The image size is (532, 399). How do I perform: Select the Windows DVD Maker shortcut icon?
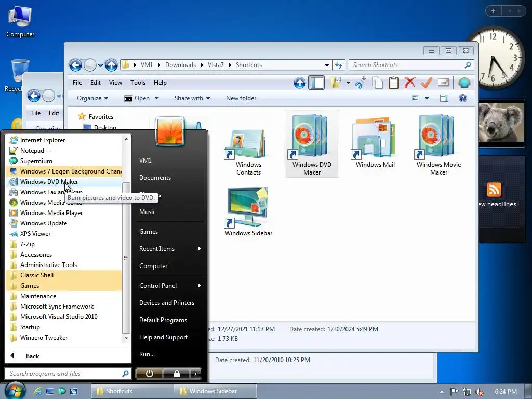point(312,144)
